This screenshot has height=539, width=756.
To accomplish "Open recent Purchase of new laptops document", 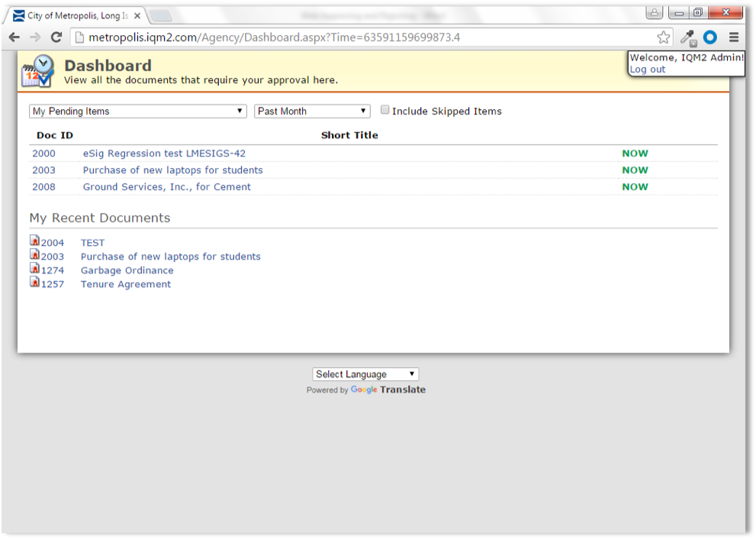I will (171, 257).
